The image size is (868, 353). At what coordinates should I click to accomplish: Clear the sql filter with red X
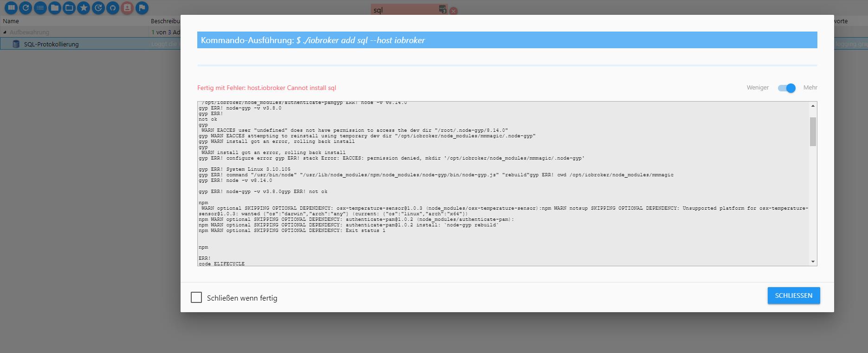click(453, 11)
